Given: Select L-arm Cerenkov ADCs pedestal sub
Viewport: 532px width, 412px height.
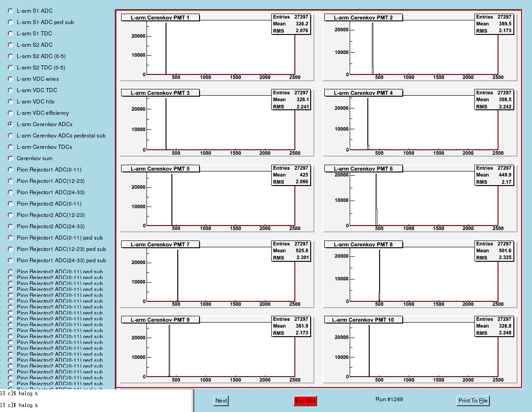Looking at the screenshot, I should 10,136.
